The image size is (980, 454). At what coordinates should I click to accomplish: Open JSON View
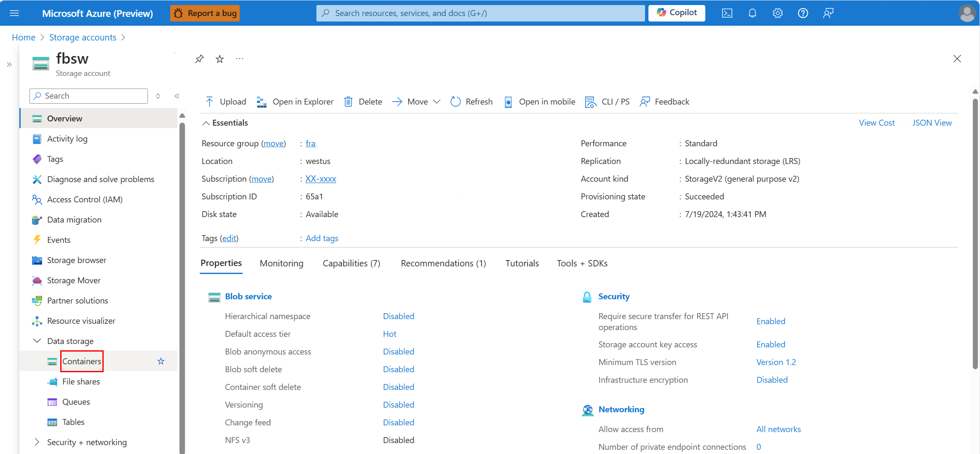point(932,123)
